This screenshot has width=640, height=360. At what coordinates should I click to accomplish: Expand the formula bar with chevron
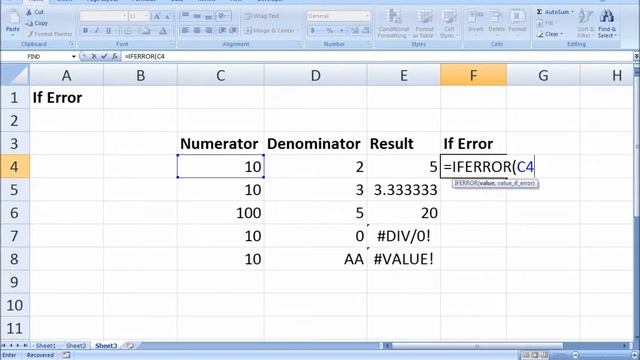click(x=636, y=56)
